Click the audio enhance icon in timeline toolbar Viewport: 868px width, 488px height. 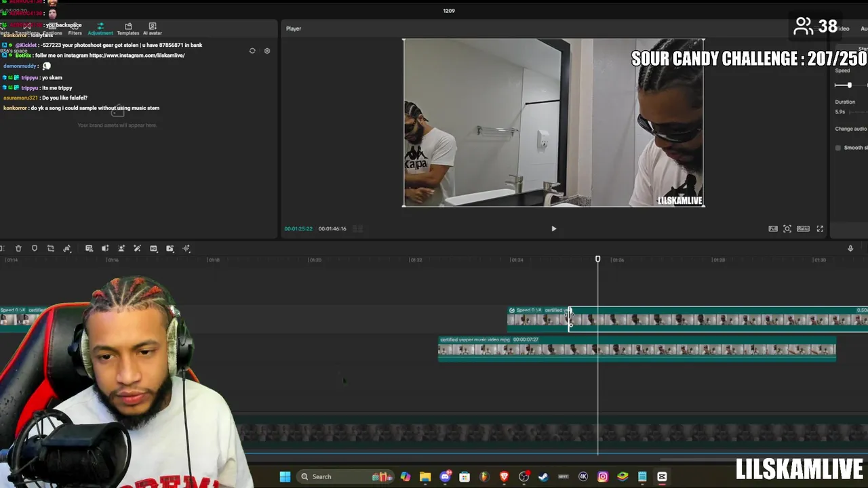pyautogui.click(x=105, y=249)
